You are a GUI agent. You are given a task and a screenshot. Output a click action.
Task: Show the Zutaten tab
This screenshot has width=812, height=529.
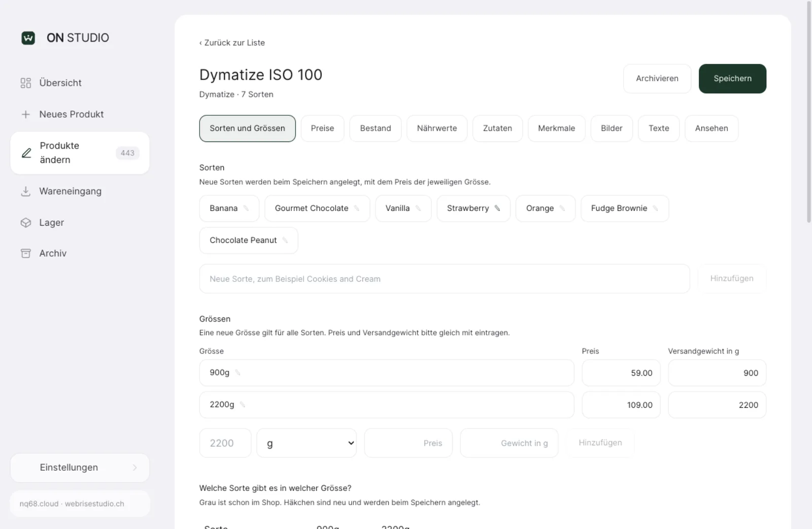click(x=497, y=128)
